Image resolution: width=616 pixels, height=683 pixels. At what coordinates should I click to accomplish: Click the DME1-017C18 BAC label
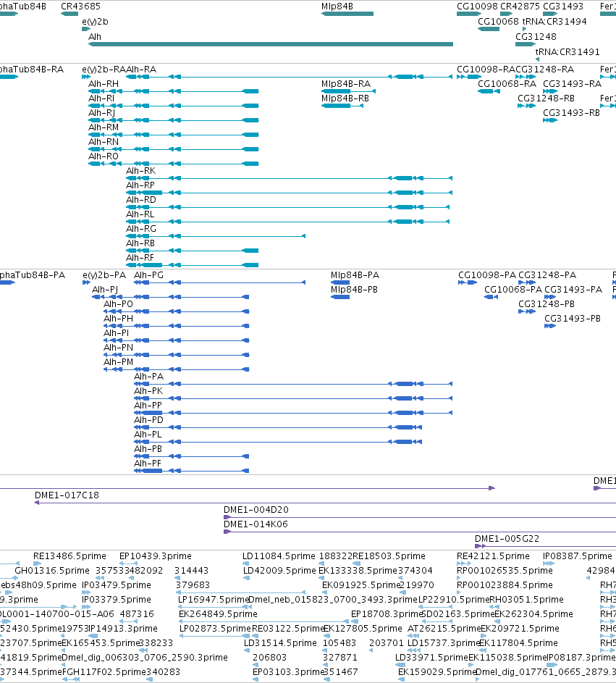[67, 495]
